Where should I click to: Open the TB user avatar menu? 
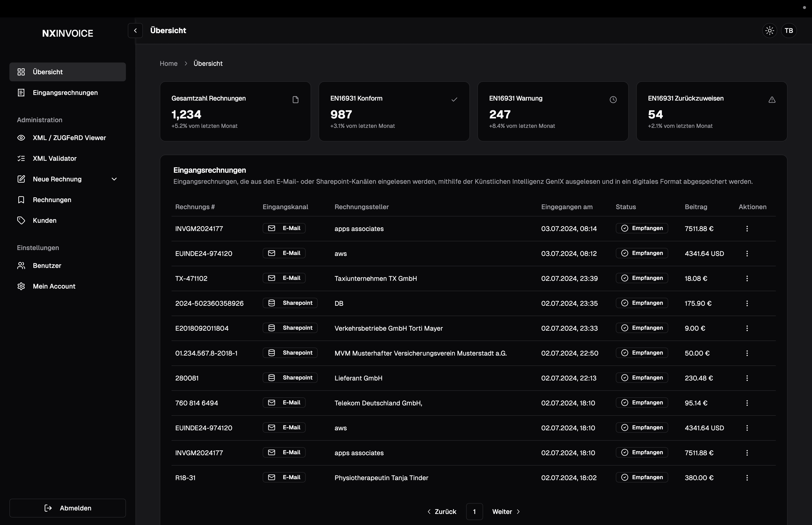click(789, 31)
